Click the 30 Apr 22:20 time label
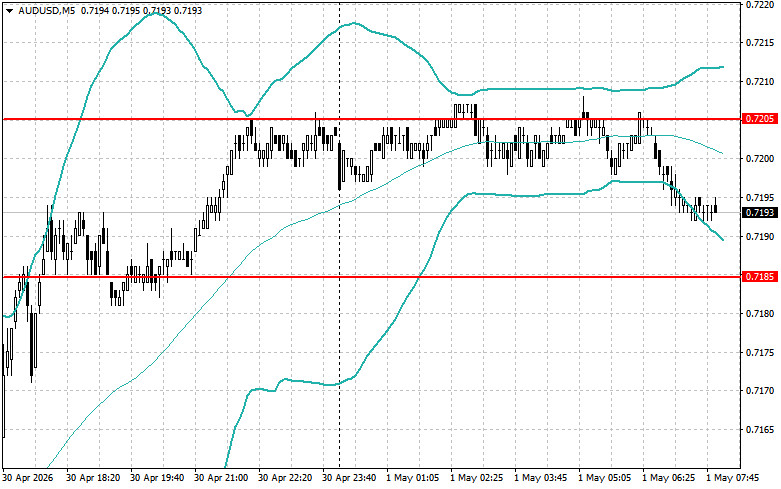The image size is (781, 489). [285, 478]
